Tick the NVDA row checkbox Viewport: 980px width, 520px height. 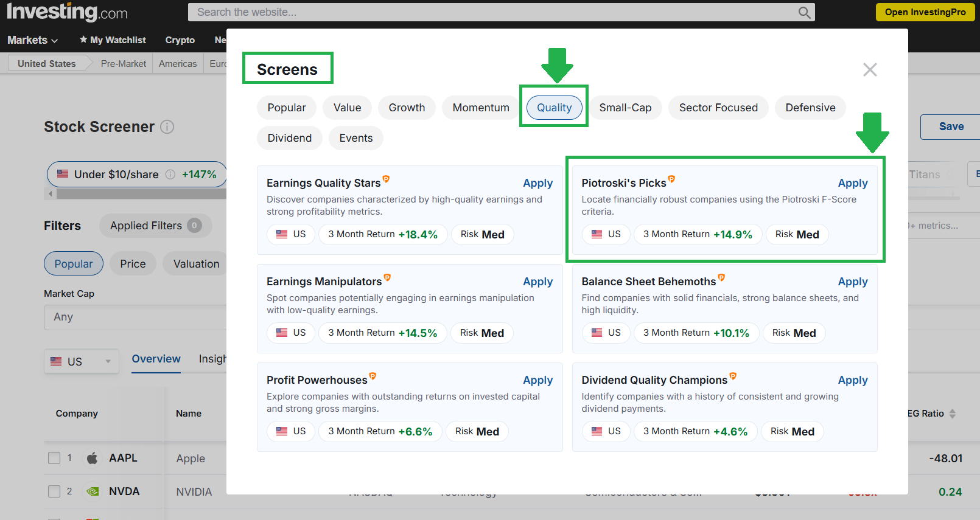54,491
